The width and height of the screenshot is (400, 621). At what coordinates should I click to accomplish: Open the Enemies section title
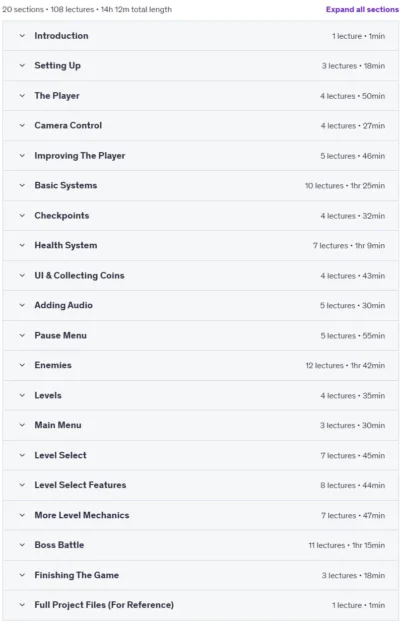[x=53, y=365]
